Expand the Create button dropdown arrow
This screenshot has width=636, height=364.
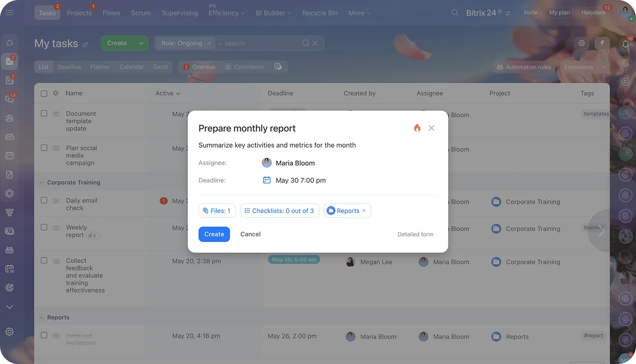point(141,43)
